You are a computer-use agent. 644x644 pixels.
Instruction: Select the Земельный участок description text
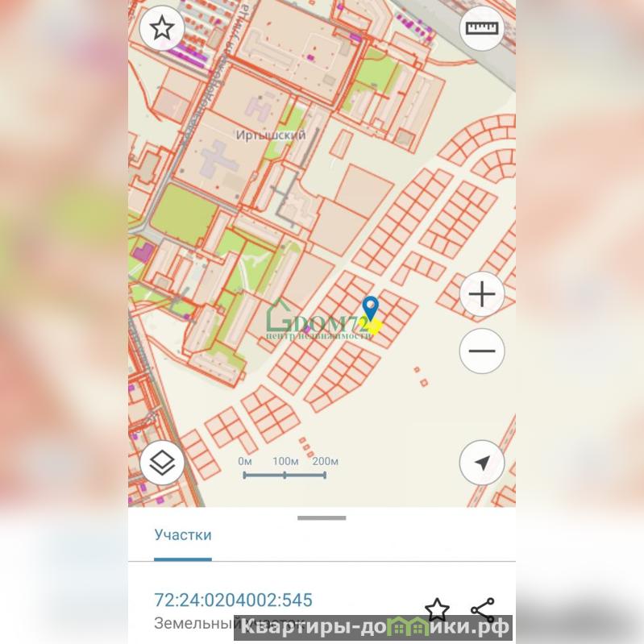tap(229, 623)
